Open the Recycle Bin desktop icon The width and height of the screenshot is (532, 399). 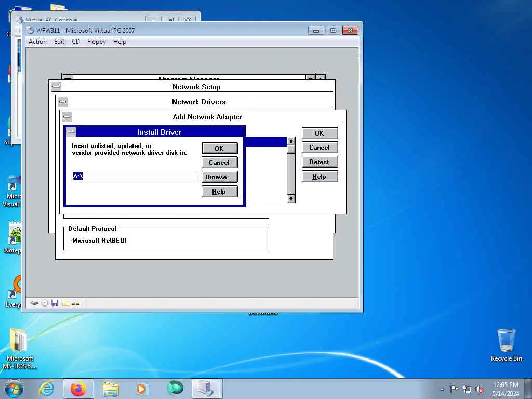(x=506, y=345)
